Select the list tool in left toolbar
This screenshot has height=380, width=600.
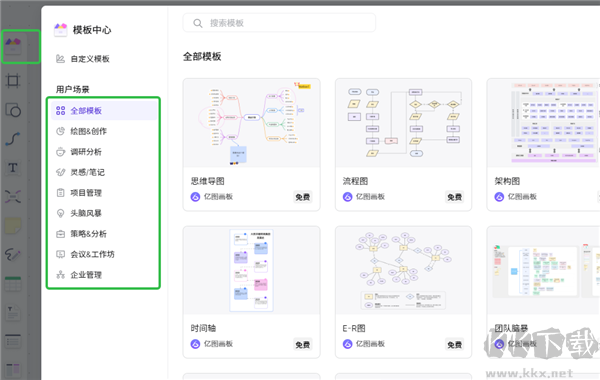click(13, 341)
